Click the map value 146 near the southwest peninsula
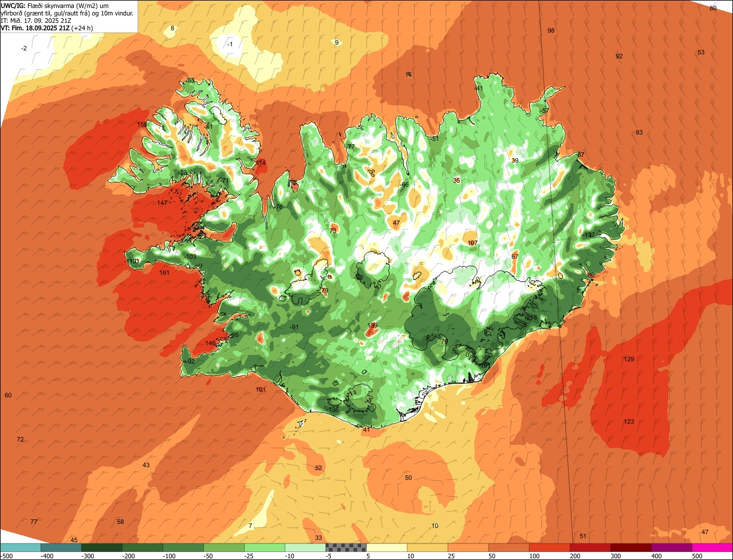Viewport: 733px width, 560px height. pos(211,343)
